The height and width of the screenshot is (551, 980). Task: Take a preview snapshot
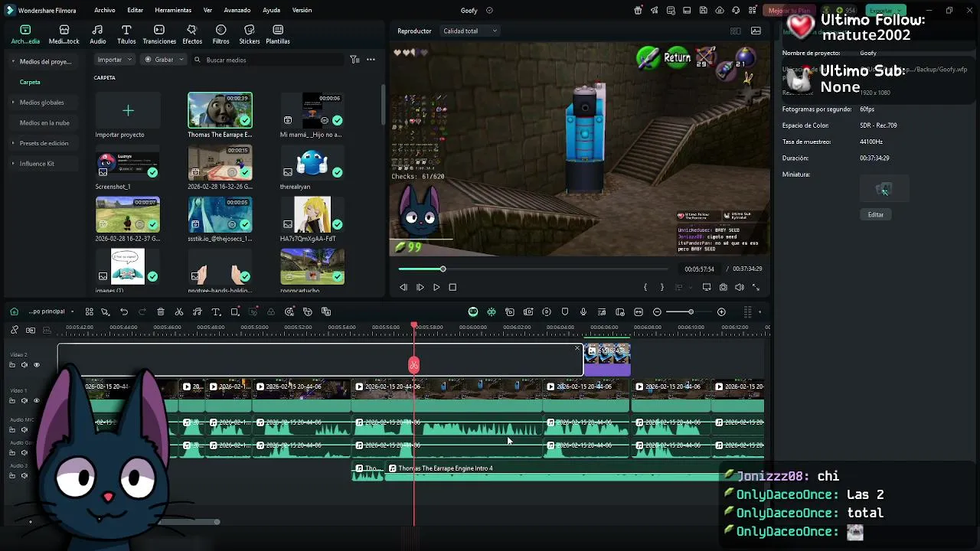tap(724, 288)
